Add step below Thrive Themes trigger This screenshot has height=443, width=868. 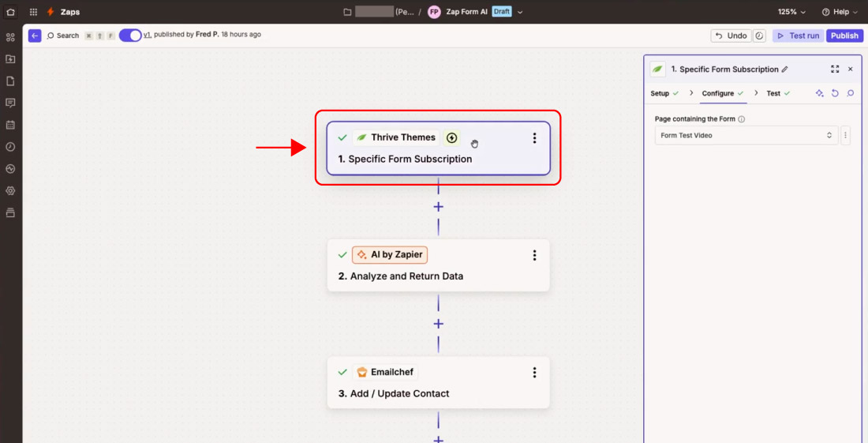click(x=439, y=207)
